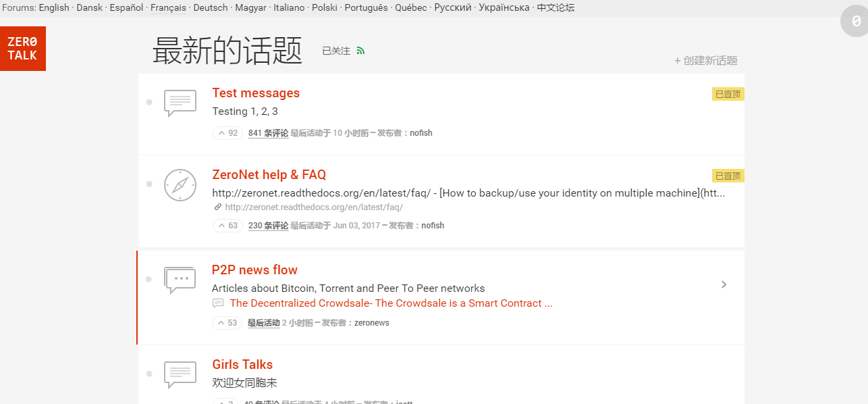Open The Decentralized Crowdsale article link
Screen dimensions: 868x404
coord(391,303)
